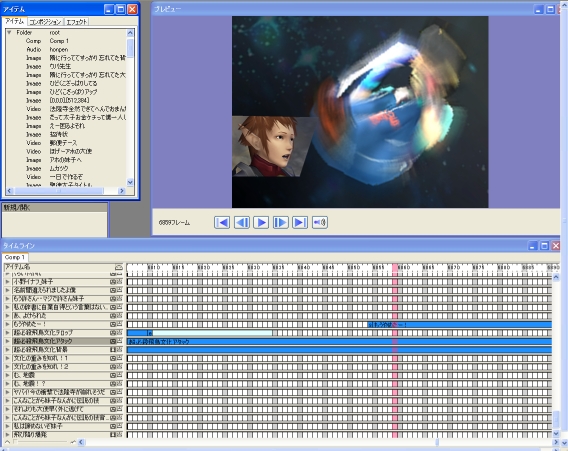The image size is (568, 451).
Task: Toggle display icon for 超必殺飛鳥文化背景 layer
Action: pyautogui.click(x=113, y=350)
